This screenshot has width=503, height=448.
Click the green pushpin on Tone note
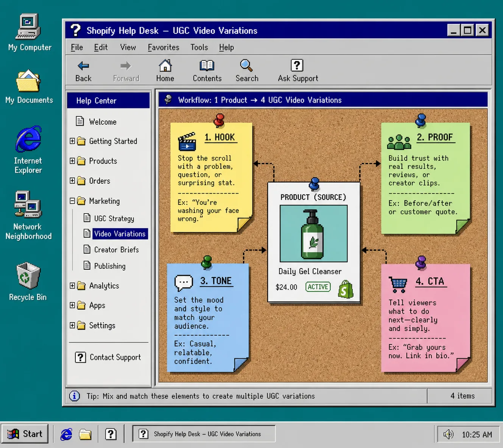(x=207, y=262)
